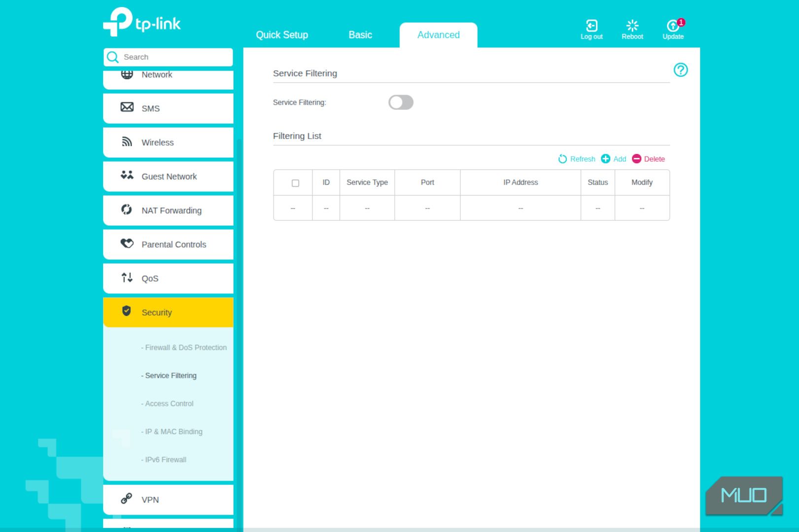Go to Firewall & DoS Protection
This screenshot has height=532, width=799.
tap(184, 347)
